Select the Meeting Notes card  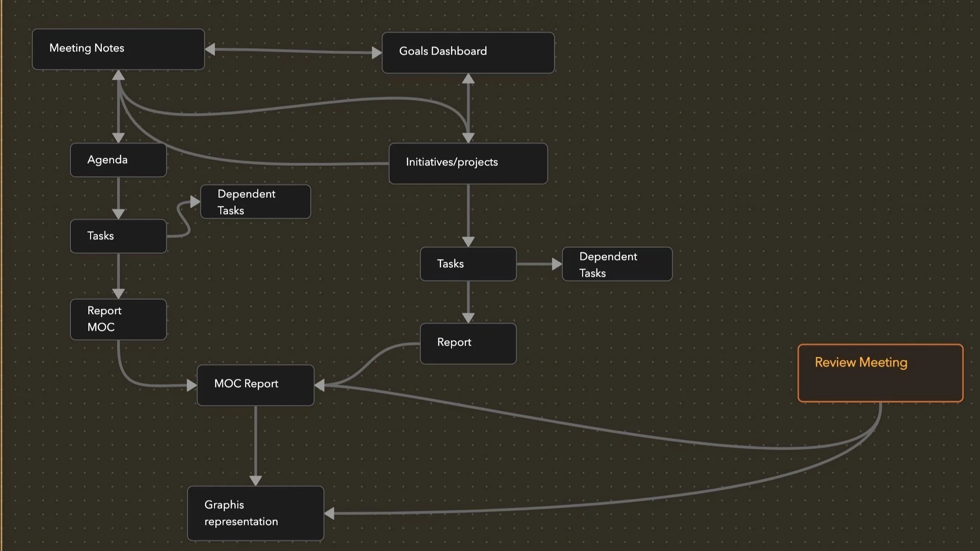[x=118, y=49]
